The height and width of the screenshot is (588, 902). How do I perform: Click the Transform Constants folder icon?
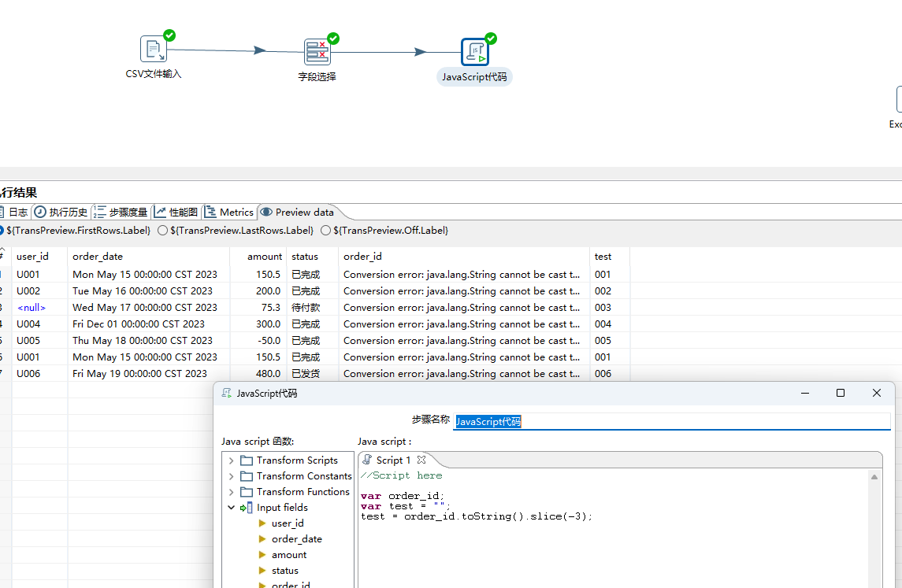(x=247, y=476)
